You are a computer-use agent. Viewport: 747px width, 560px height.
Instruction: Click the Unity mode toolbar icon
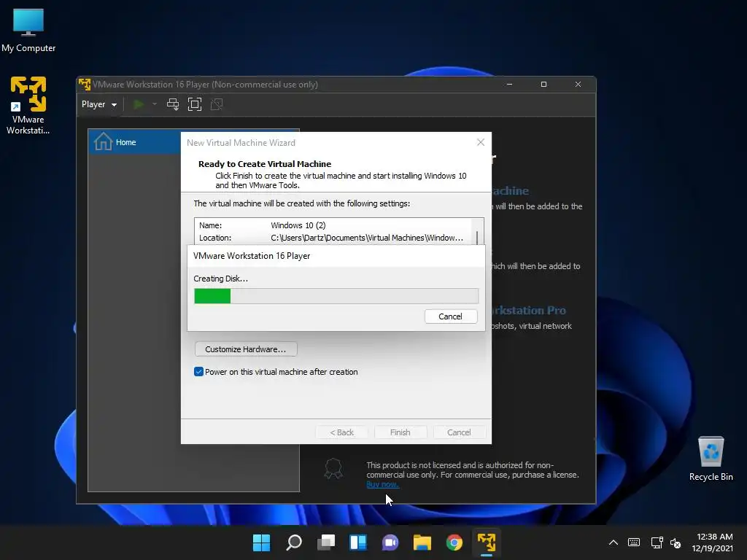tap(217, 104)
